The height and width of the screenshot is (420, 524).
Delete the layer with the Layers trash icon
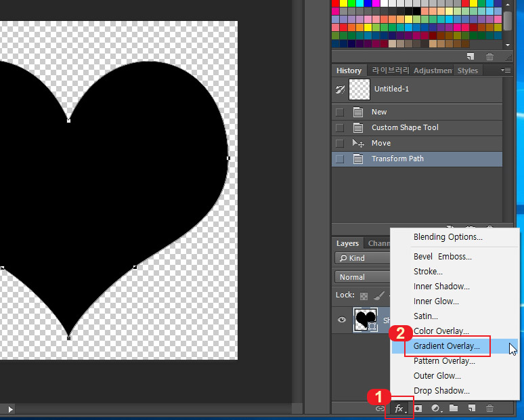tap(489, 408)
